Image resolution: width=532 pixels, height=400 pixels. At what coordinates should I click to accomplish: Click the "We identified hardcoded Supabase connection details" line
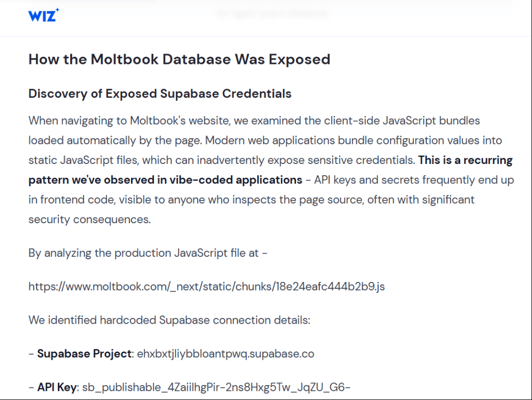(x=169, y=320)
